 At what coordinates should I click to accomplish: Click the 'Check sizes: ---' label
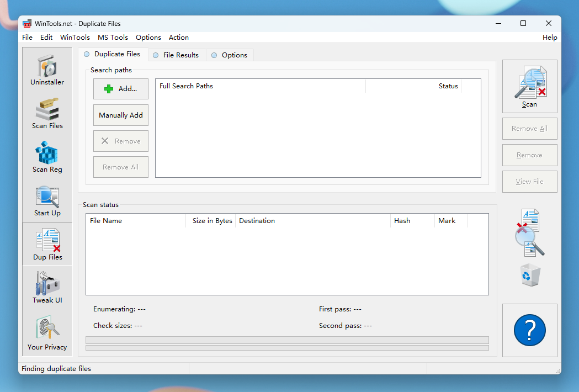tap(118, 326)
